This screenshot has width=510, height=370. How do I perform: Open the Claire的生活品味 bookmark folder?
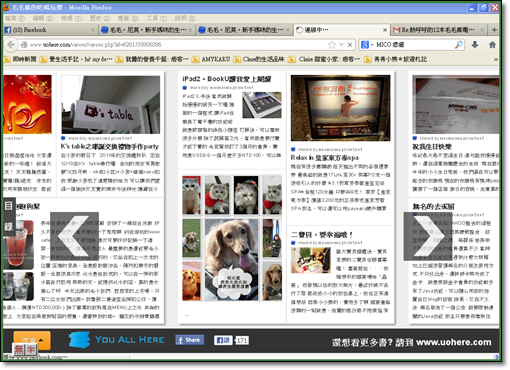pyautogui.click(x=259, y=59)
